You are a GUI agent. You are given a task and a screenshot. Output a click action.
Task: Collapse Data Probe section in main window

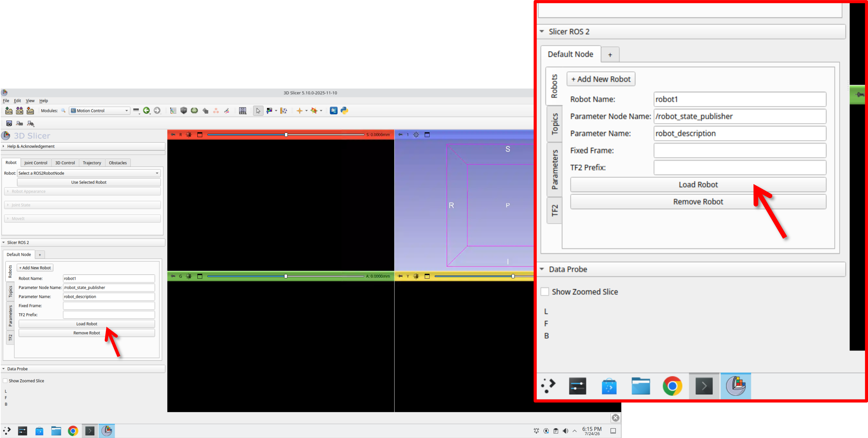[x=83, y=369]
